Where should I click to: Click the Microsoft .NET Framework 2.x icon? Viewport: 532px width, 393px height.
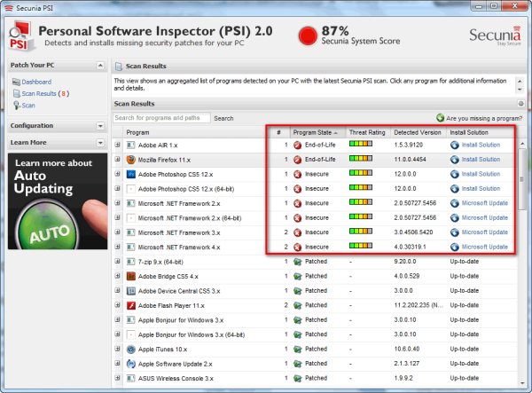(x=130, y=204)
